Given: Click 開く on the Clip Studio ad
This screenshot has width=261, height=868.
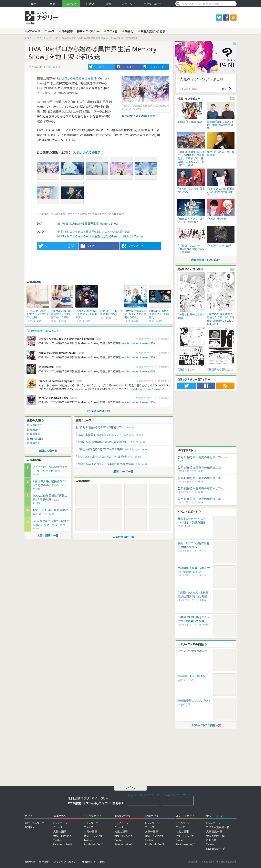Looking at the screenshot, I should point(226,89).
